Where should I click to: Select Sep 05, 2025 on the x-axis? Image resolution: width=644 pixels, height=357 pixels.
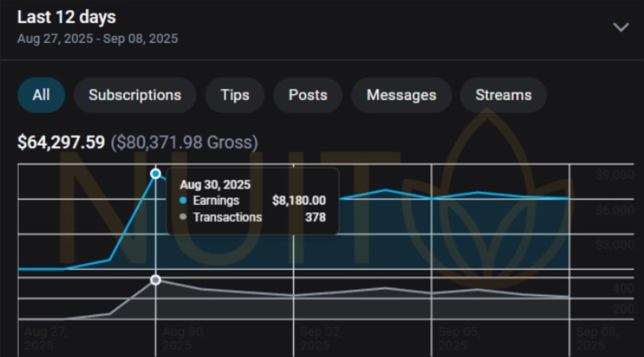[x=457, y=337]
